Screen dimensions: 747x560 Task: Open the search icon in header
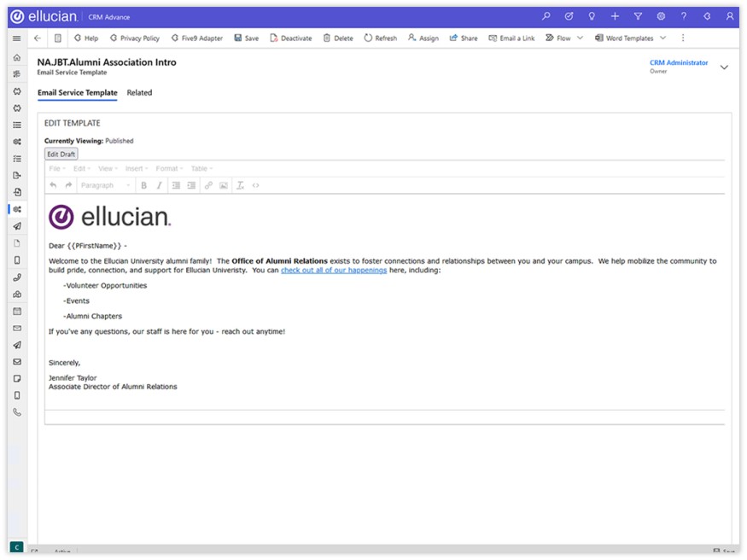click(x=546, y=16)
